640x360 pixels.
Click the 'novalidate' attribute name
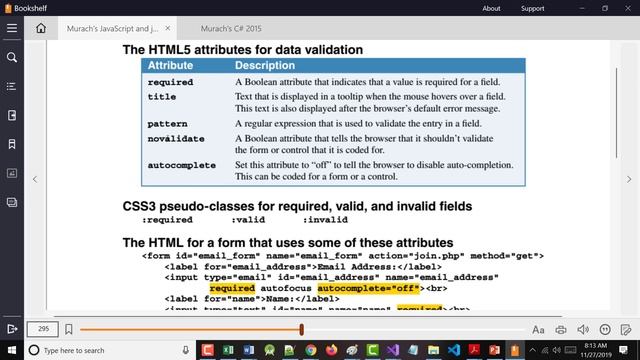176,139
